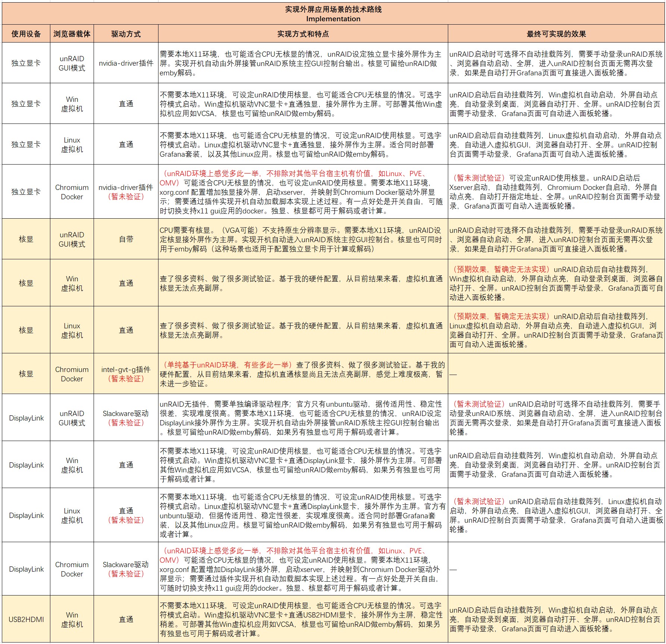Select Chromium Docker cell in 独立显卡 row
666x644 pixels.
tap(72, 192)
